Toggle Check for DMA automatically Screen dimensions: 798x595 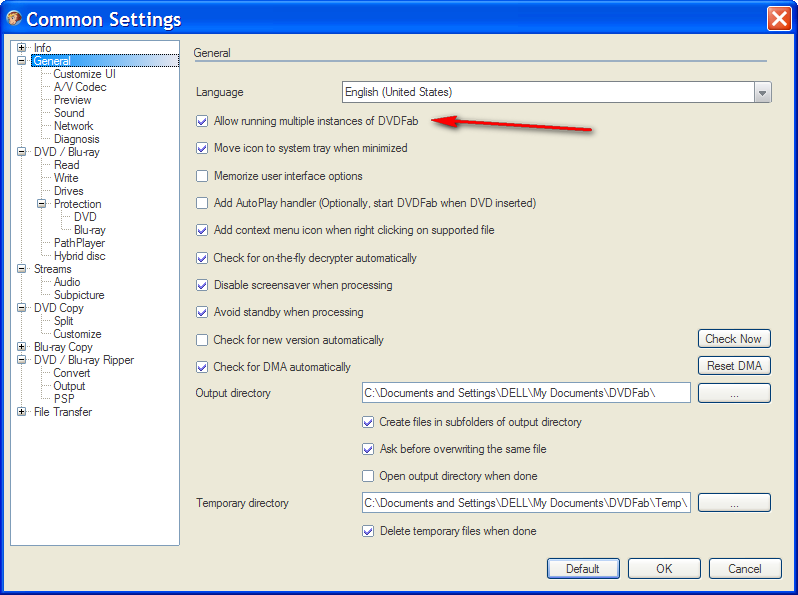[x=202, y=367]
